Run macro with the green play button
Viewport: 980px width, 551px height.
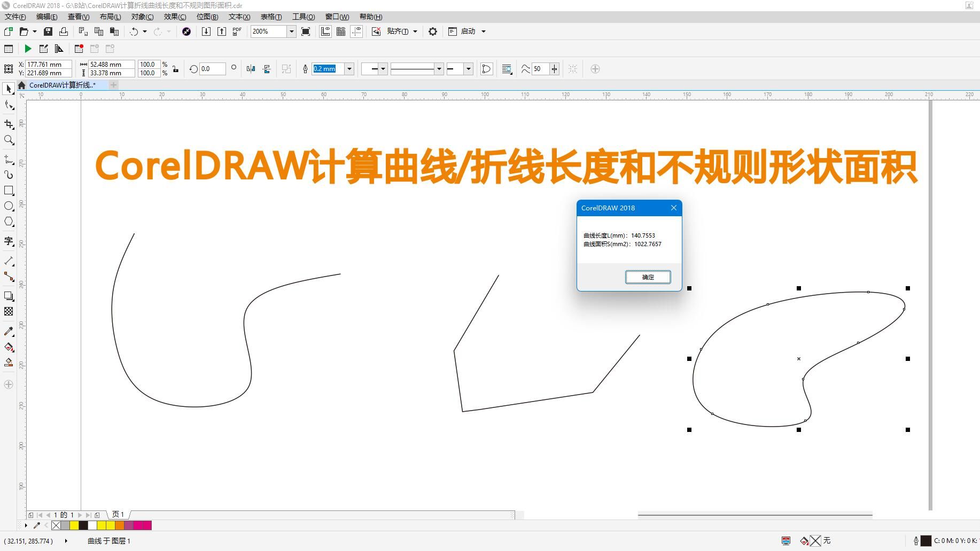click(28, 49)
